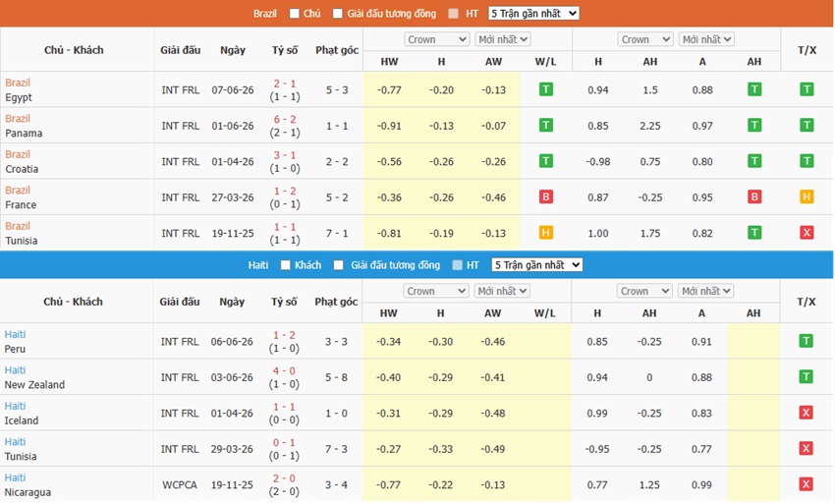
Task: Tick Giải đấu tương đồng checkbox for Haiti
Action: click(339, 265)
